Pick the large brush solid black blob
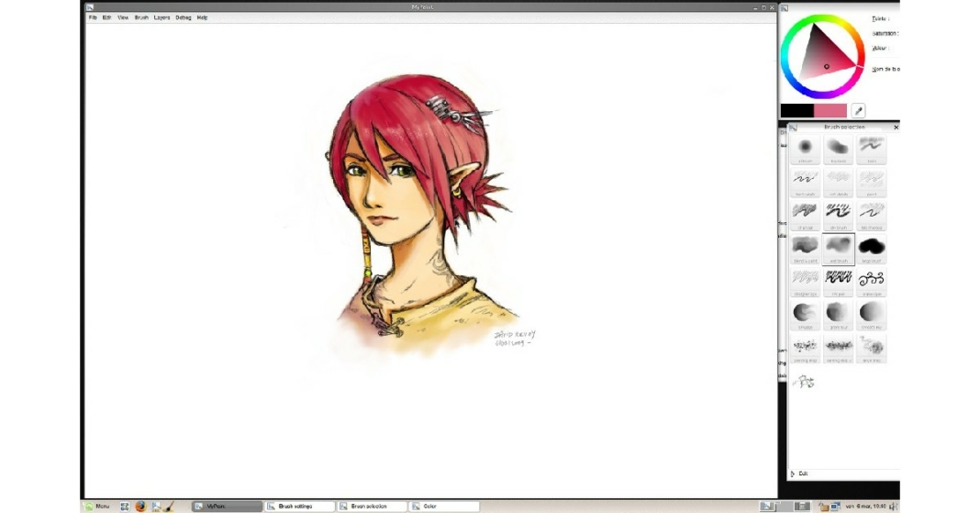This screenshot has height=513, width=980. [x=871, y=250]
